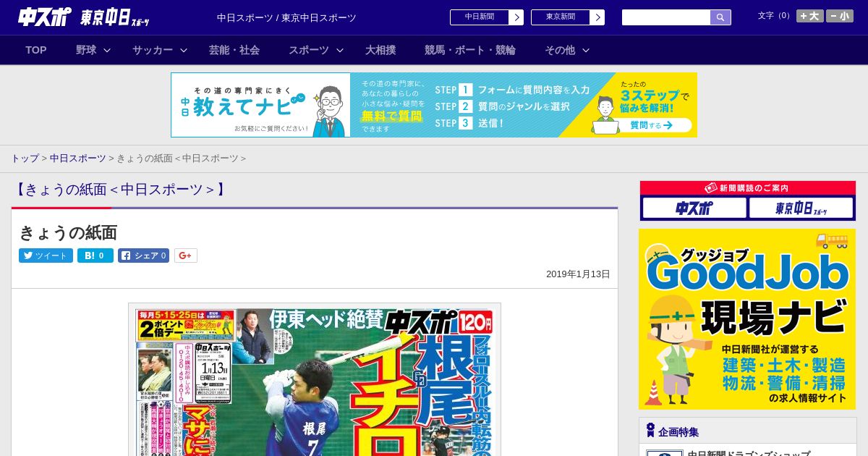Click Hatena bookmark B! button
This screenshot has height=456, width=868.
(95, 256)
